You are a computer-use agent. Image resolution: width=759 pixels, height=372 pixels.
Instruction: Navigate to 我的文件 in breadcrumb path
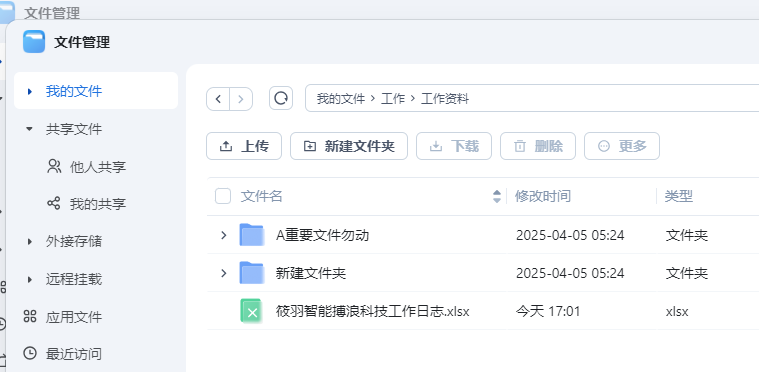click(x=340, y=99)
